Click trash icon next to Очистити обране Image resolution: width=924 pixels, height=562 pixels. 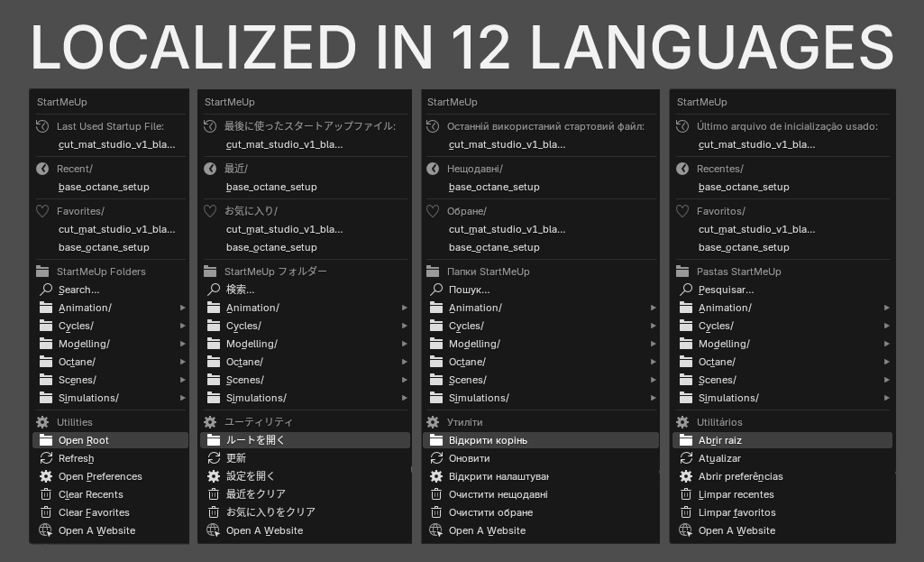(x=436, y=512)
